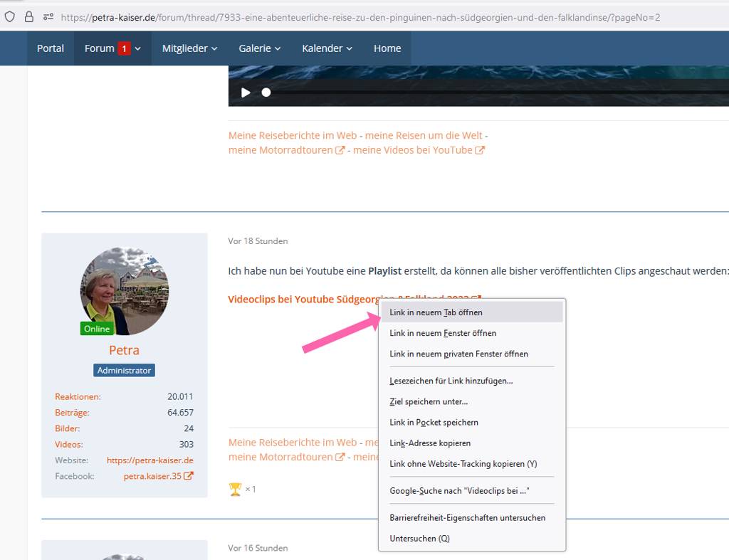Expand the Mitglieder dropdown menu

tap(189, 48)
